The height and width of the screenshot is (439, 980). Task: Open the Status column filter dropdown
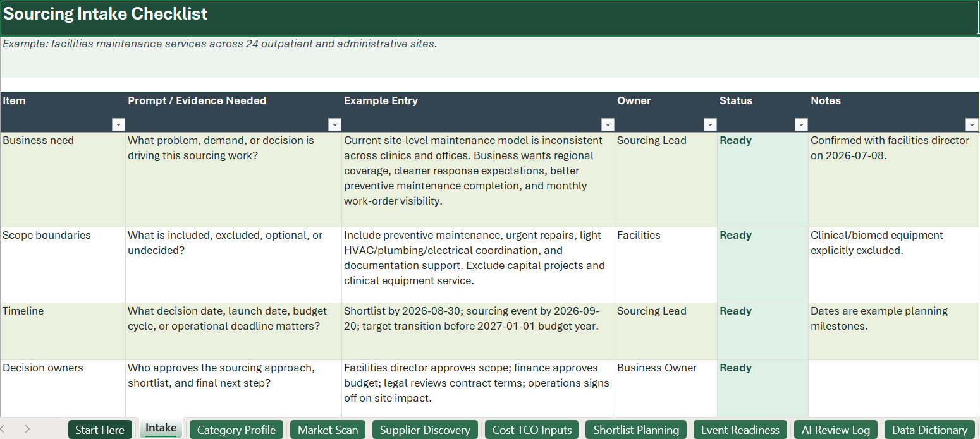tap(801, 124)
